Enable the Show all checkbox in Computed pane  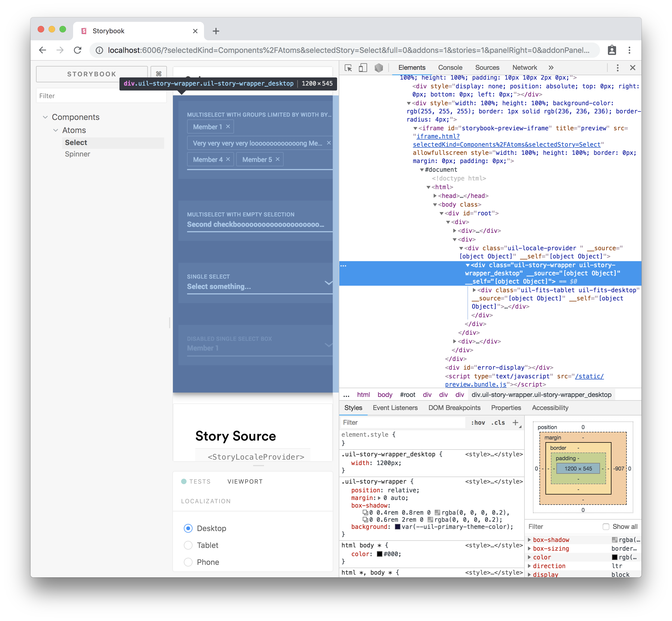pyautogui.click(x=606, y=527)
